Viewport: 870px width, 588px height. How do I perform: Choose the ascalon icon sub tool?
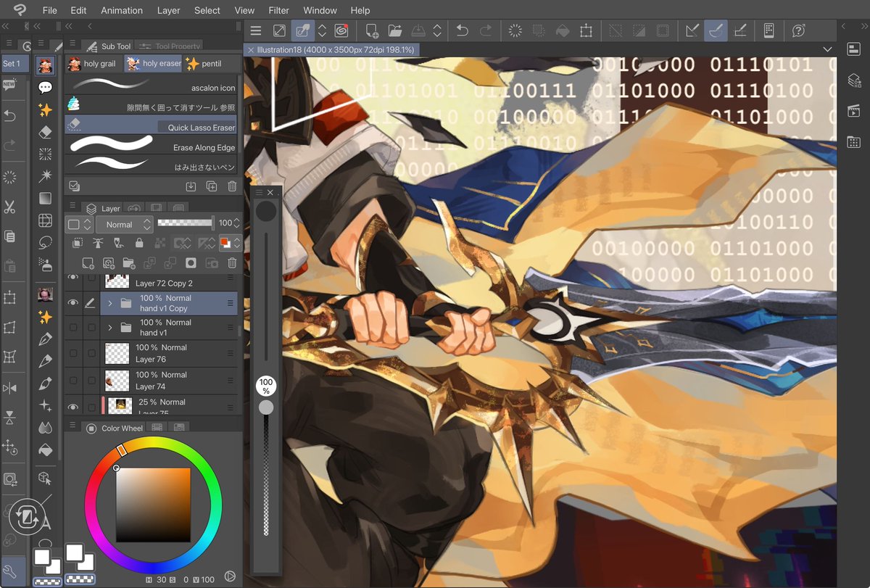pyautogui.click(x=151, y=84)
